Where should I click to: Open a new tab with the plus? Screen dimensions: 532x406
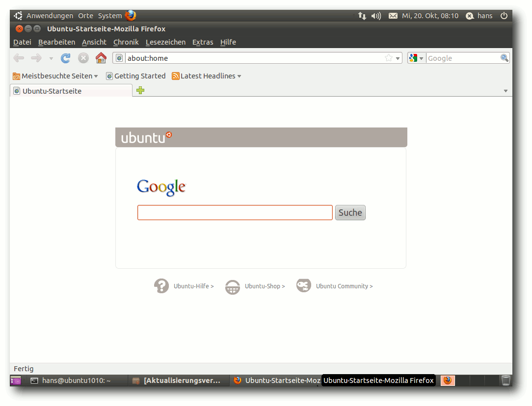click(x=140, y=90)
